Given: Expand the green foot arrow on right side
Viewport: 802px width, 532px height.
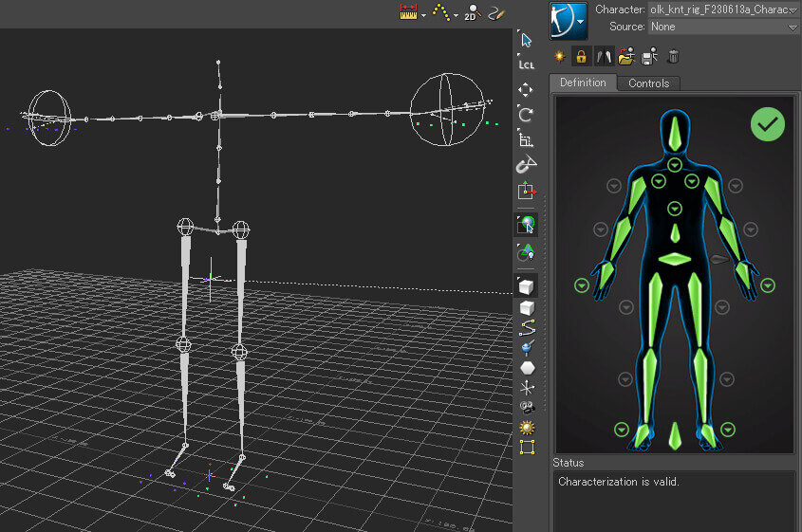Looking at the screenshot, I should click(728, 430).
